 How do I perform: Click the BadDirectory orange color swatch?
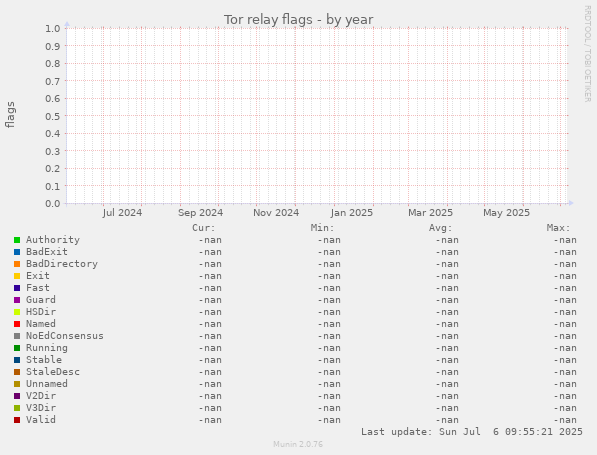(17, 264)
